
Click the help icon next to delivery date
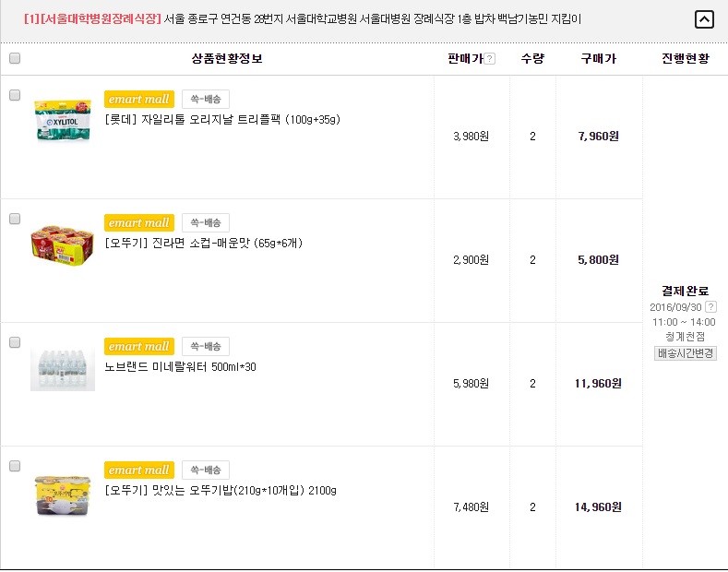[x=710, y=307]
